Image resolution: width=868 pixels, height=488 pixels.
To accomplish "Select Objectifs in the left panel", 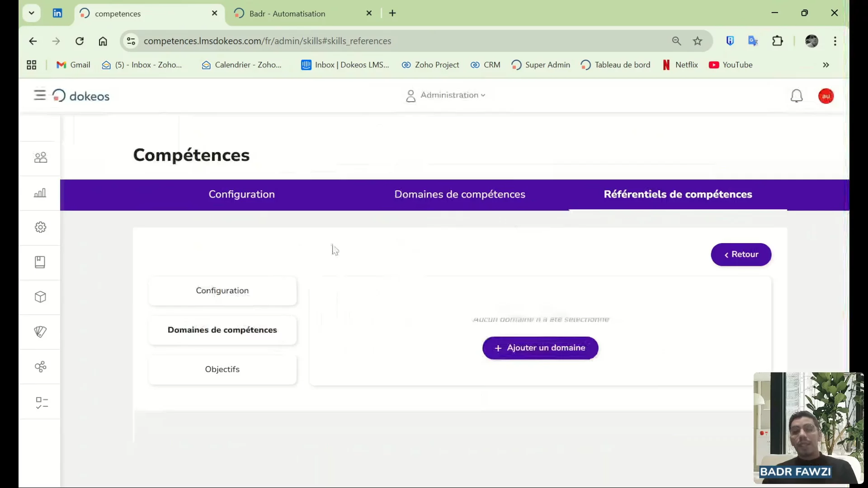I will [222, 370].
